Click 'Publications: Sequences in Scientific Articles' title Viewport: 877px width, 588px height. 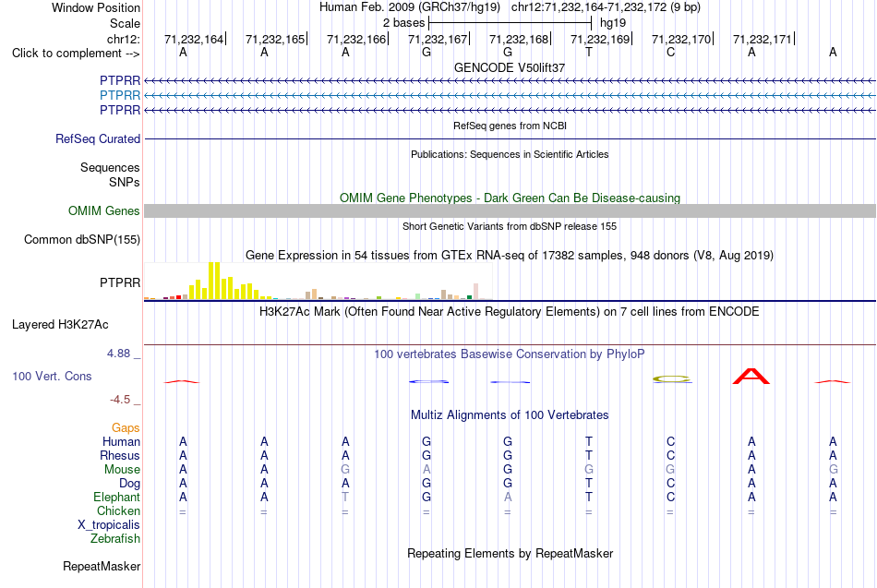(x=510, y=154)
